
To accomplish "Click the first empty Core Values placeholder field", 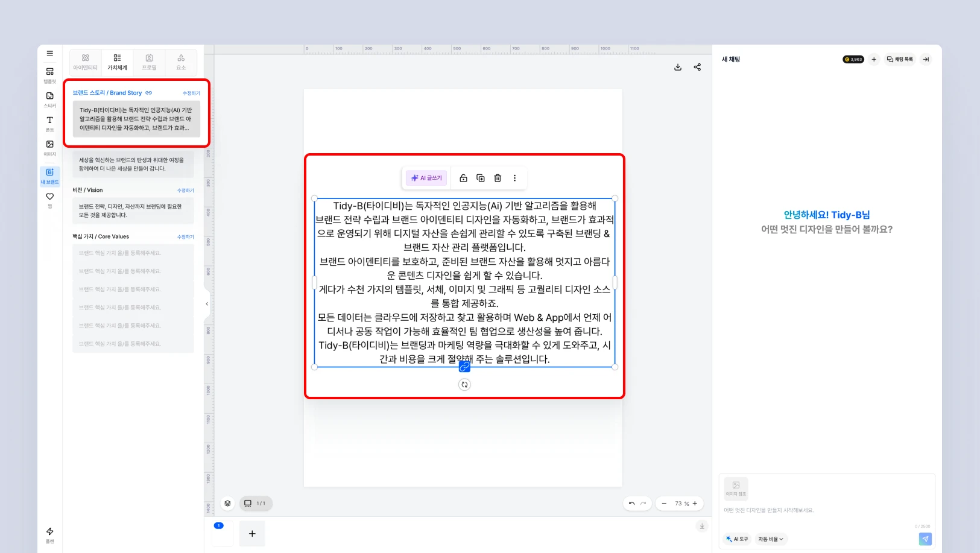I will coord(133,253).
